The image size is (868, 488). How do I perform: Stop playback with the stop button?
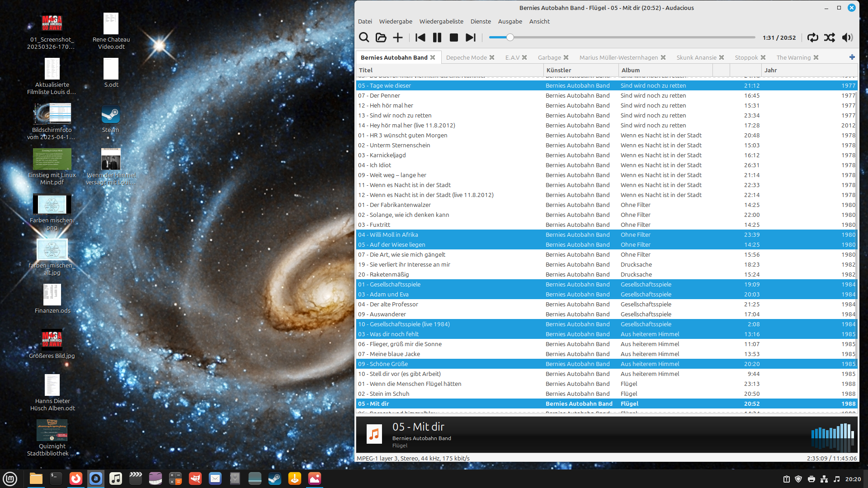click(453, 38)
